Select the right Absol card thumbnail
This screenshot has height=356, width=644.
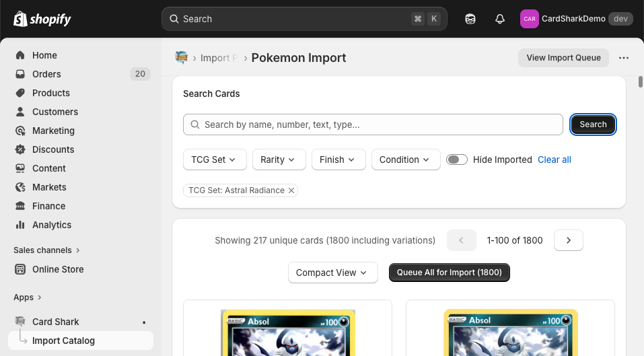(x=511, y=333)
